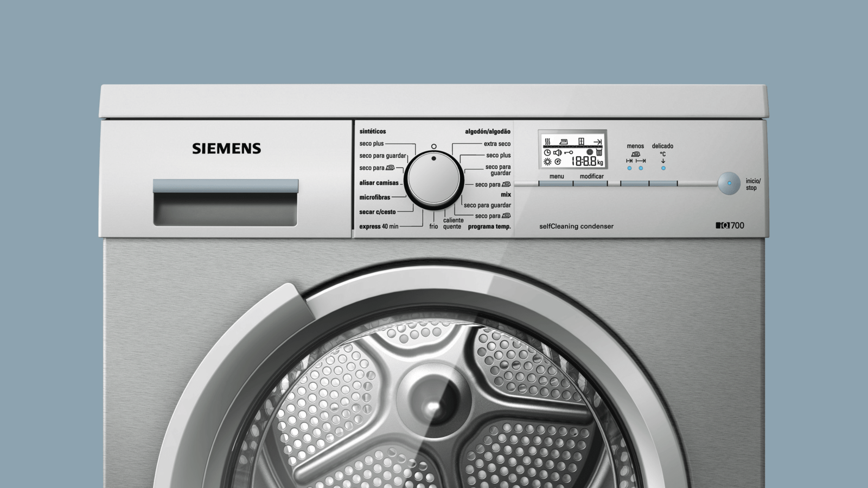Select the express 40 min program
The image size is (868, 488).
tap(379, 227)
